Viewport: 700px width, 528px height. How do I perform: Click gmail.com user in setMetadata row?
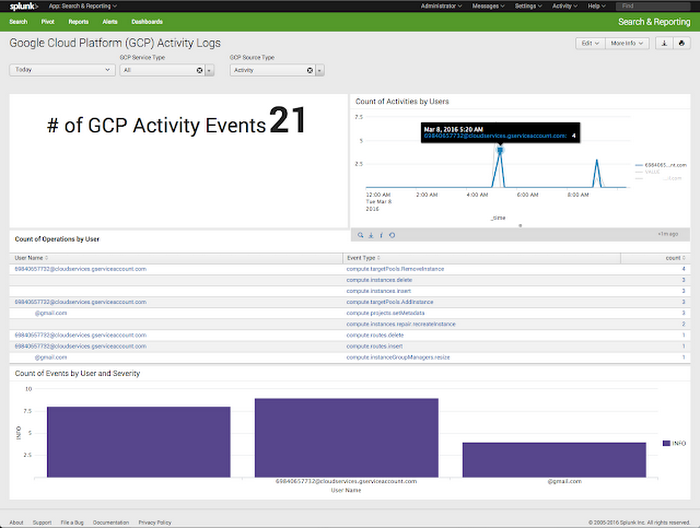coord(50,313)
